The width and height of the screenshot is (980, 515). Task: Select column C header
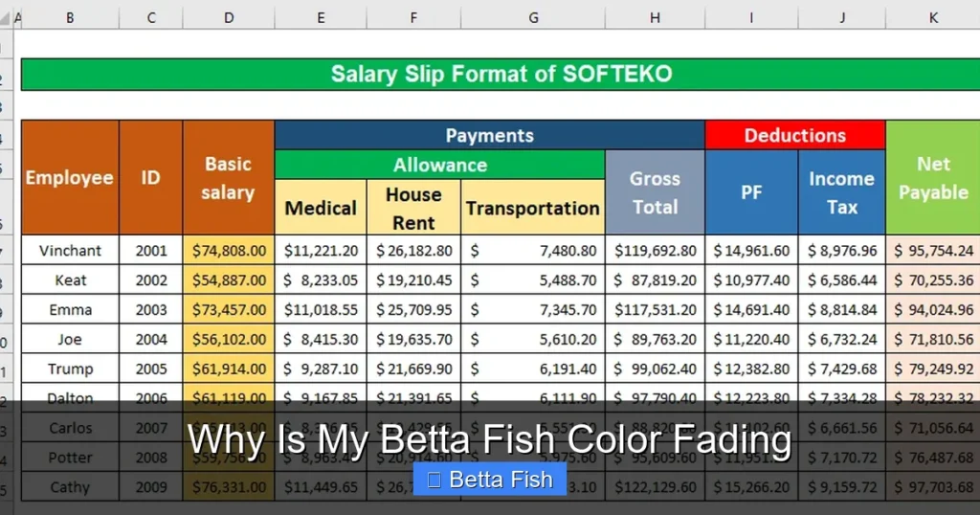tap(151, 18)
